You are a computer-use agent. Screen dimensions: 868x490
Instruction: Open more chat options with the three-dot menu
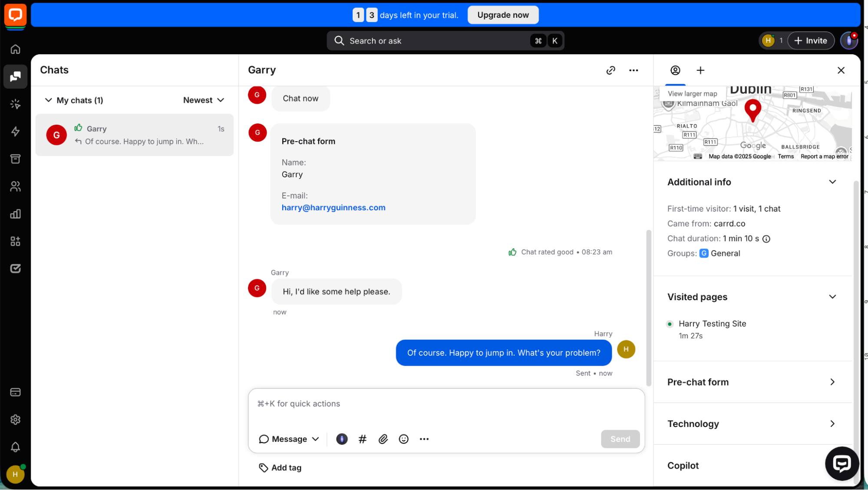(x=634, y=70)
